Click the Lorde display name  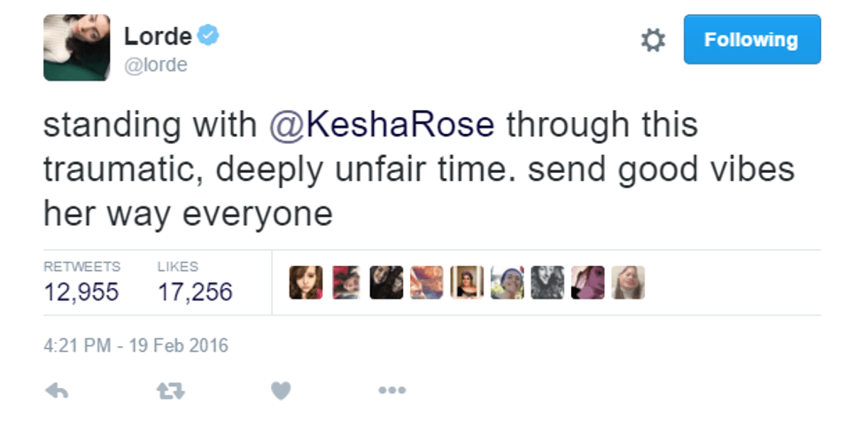click(x=158, y=36)
